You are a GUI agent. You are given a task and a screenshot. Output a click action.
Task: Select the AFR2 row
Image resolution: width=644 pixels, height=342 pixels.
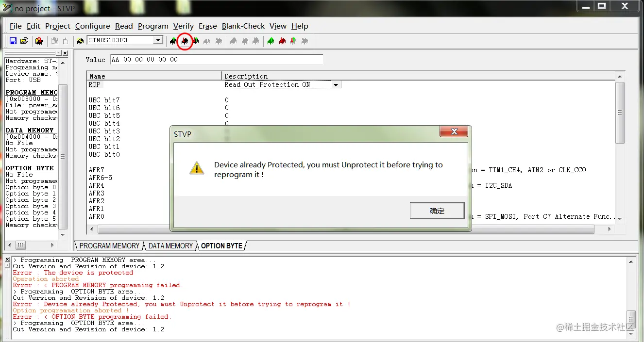(96, 201)
